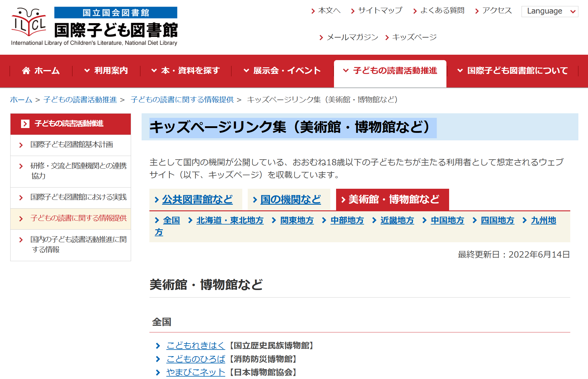588x379 pixels.
Task: Jump to 九州地方 section
Action: pos(544,220)
